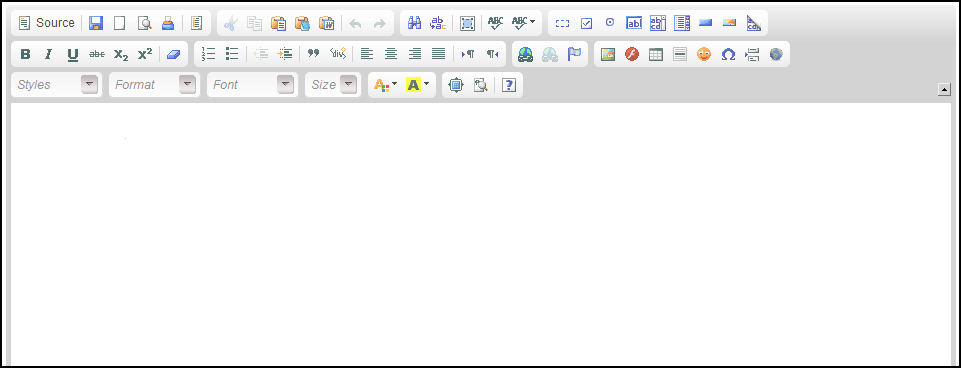The image size is (961, 368).
Task: Align text right
Action: click(414, 54)
